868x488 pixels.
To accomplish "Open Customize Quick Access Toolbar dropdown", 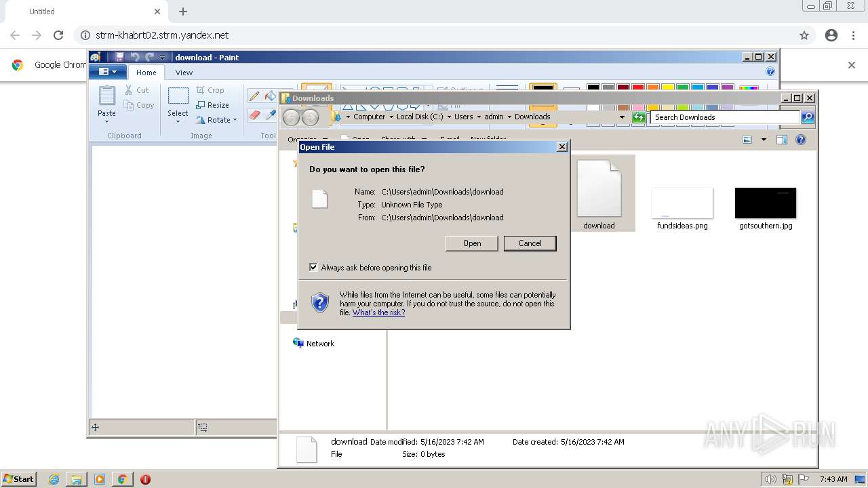I will click(x=163, y=58).
